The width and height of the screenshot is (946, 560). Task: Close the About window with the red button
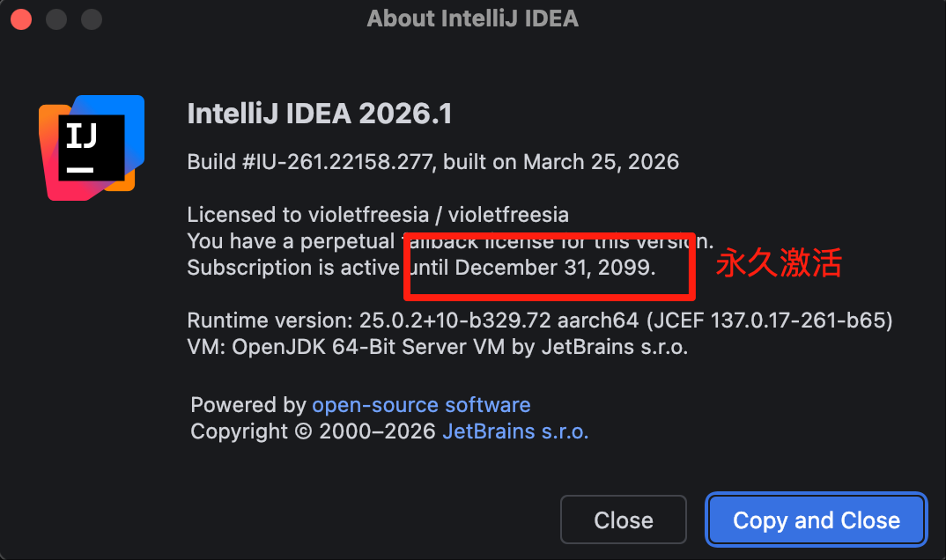pyautogui.click(x=20, y=18)
